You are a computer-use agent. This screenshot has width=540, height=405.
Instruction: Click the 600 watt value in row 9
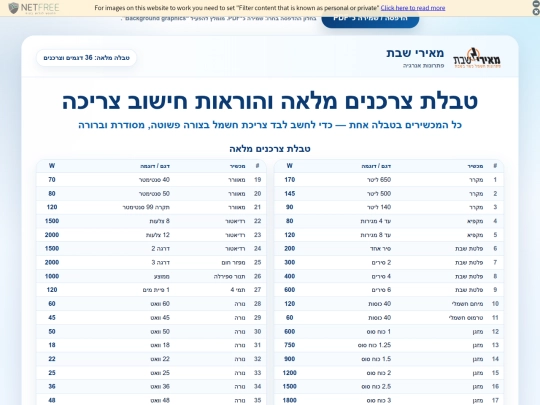[x=290, y=290]
